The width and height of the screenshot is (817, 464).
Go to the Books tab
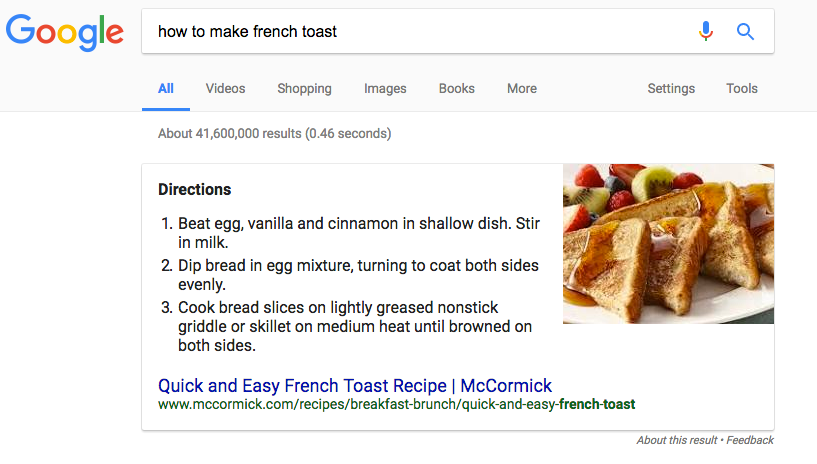click(x=457, y=88)
